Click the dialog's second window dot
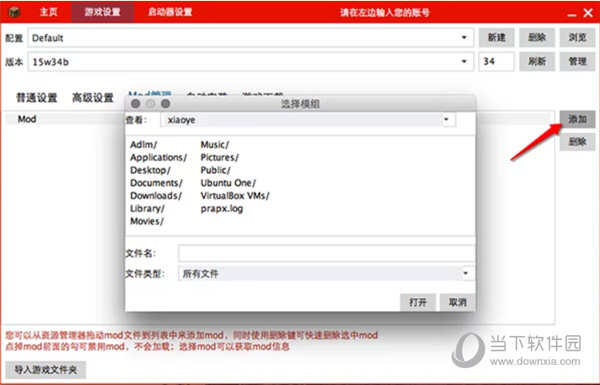Screen dimensions: 600x385 click(x=150, y=104)
